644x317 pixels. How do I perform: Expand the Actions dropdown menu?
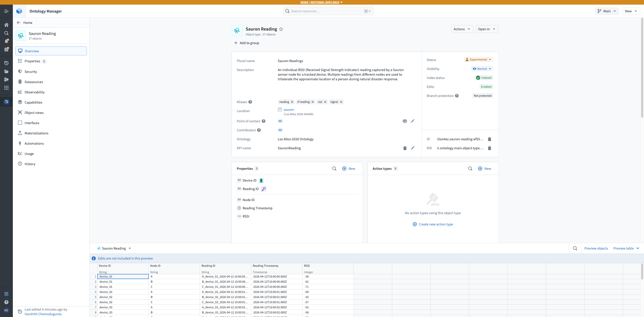point(462,29)
